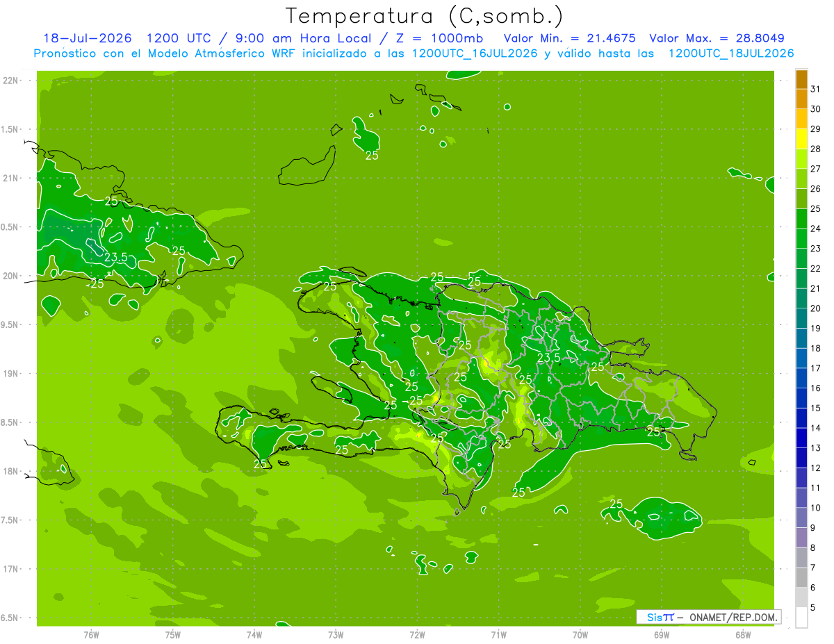Viewport: 834px width, 644px height.
Task: Click longitude axis label '69W'
Action: pyautogui.click(x=662, y=634)
